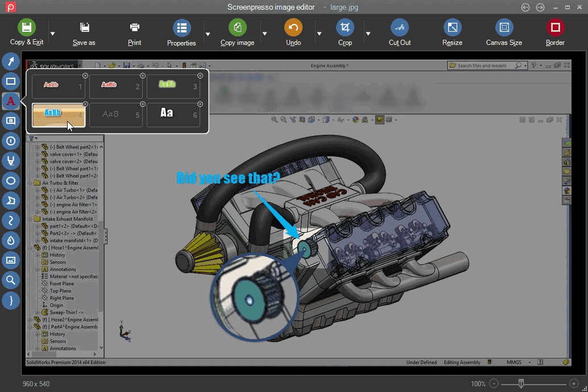Select the Arrow drawing tool
The height and width of the screenshot is (392, 588).
(x=11, y=61)
